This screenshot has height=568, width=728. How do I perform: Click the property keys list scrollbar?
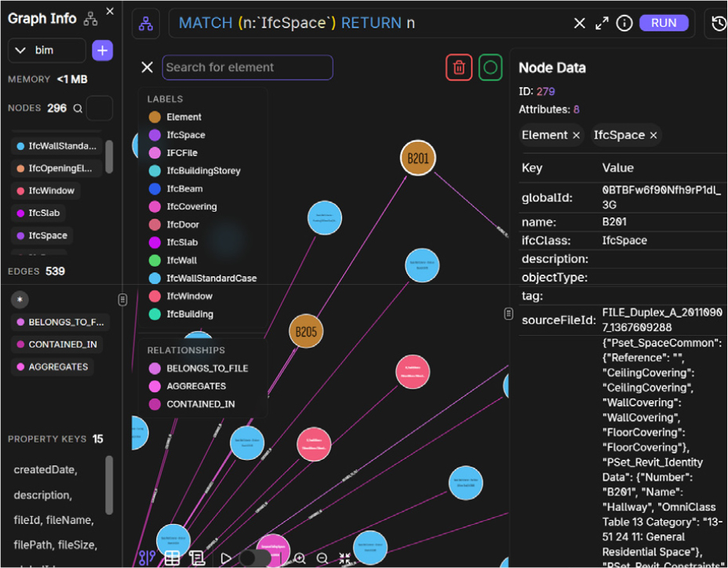click(x=109, y=485)
